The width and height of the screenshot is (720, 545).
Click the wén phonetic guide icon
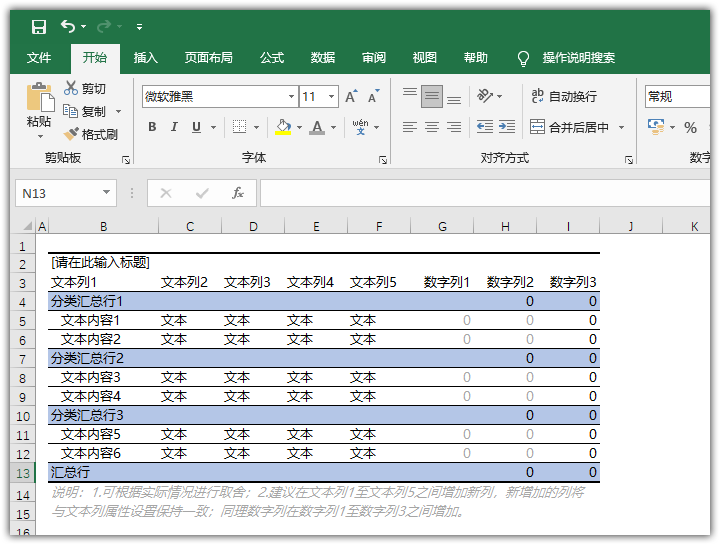[360, 127]
